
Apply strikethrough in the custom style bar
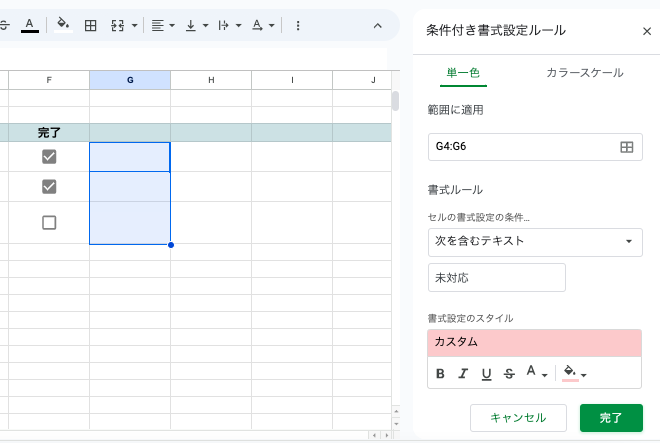(x=509, y=374)
